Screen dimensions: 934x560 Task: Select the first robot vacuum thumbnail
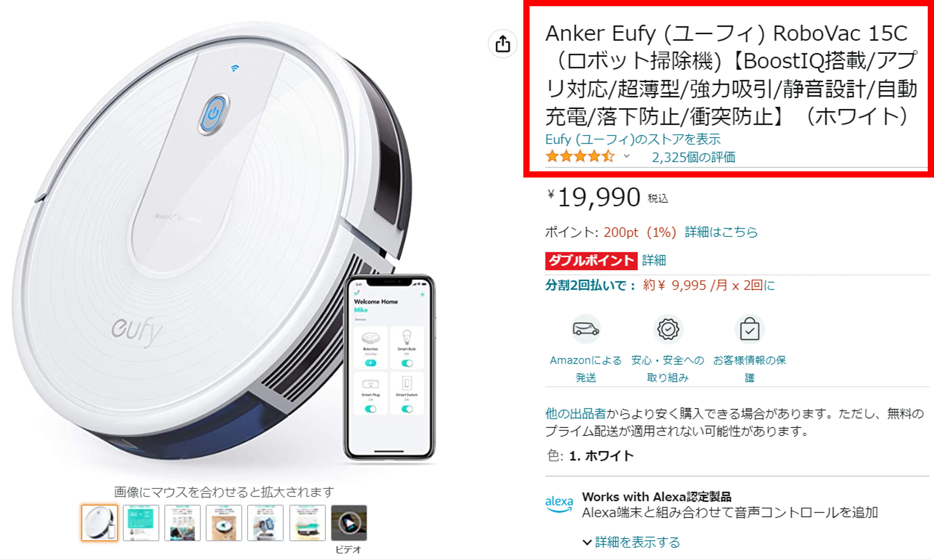click(100, 523)
